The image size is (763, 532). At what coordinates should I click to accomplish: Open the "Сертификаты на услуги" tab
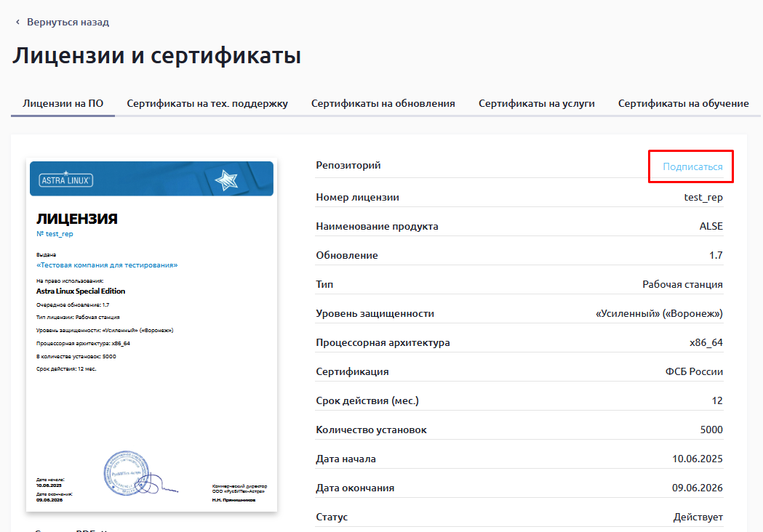(x=537, y=103)
